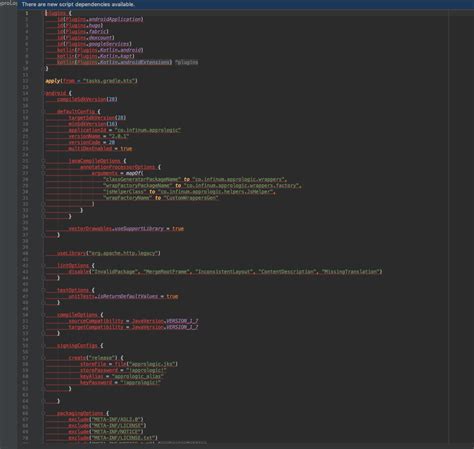The image size is (474, 449).
Task: Click useLibrary org.apache.http.legacy line
Action: (109, 253)
